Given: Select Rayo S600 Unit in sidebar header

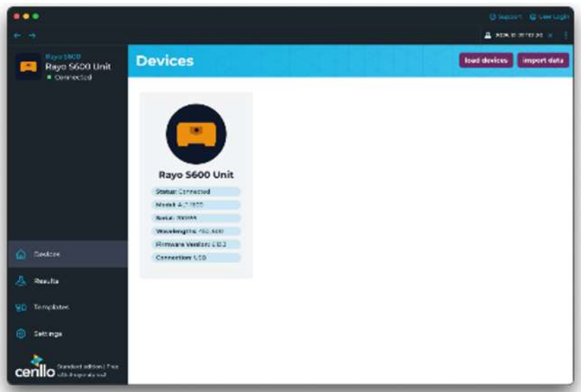Looking at the screenshot, I should 78,66.
